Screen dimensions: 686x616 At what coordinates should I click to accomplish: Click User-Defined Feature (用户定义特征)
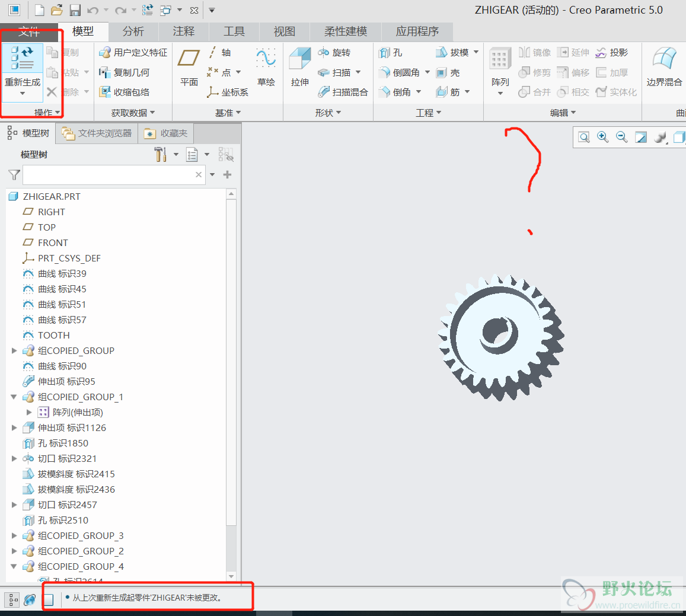pos(133,53)
